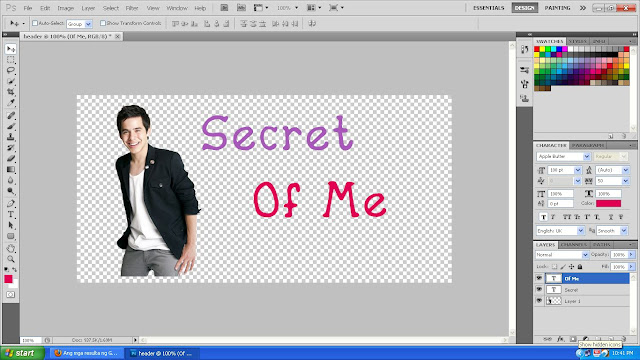Open the tracking dropdown showing 50

pos(625,181)
